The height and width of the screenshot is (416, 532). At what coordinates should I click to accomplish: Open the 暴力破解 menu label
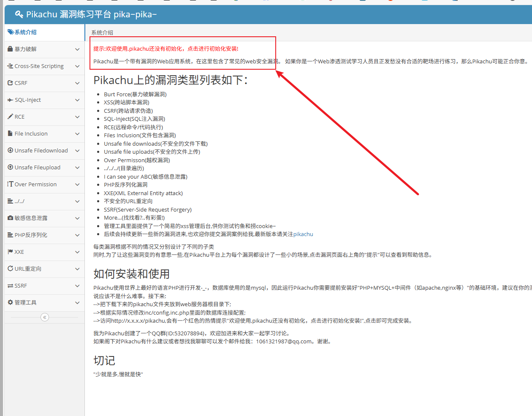point(26,49)
